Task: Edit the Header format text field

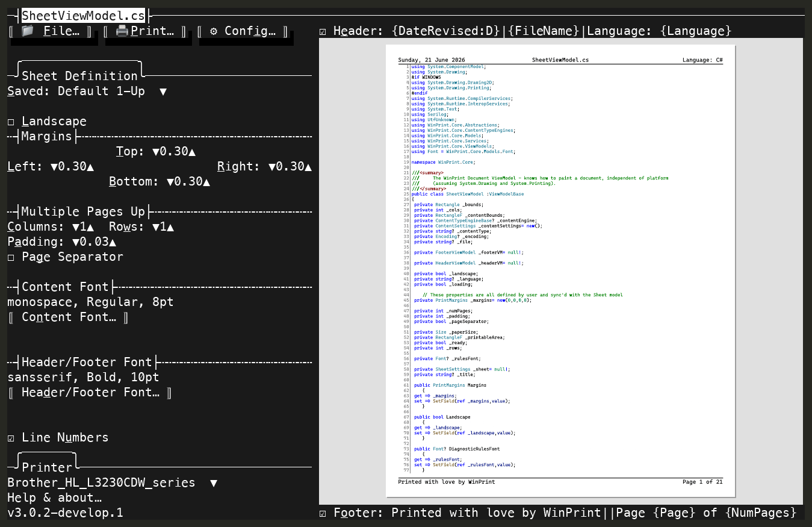Action: (562, 31)
